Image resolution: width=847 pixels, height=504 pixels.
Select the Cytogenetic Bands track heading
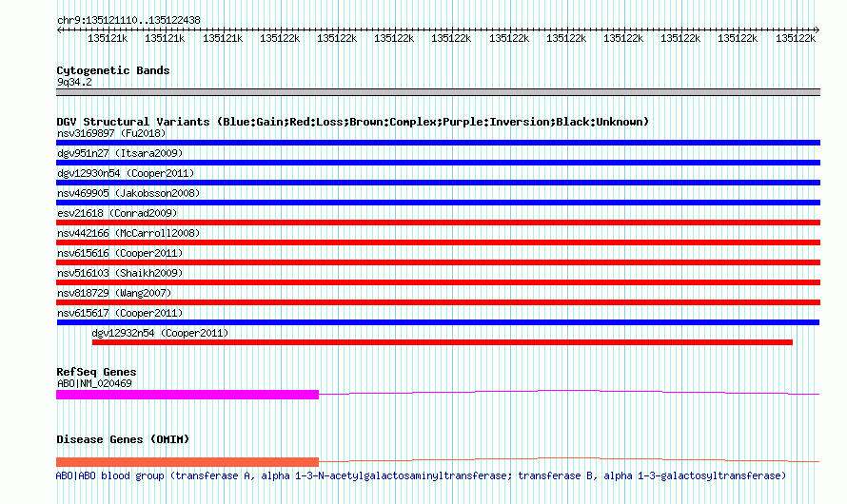113,70
